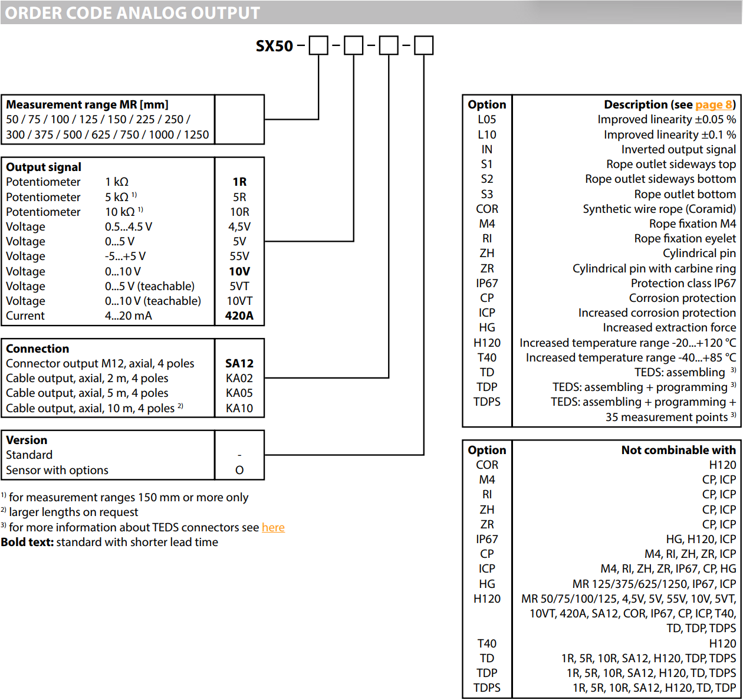Click footnote 'for measurement ranges 150 mm or more only'
The image size is (743, 700).
click(x=129, y=497)
